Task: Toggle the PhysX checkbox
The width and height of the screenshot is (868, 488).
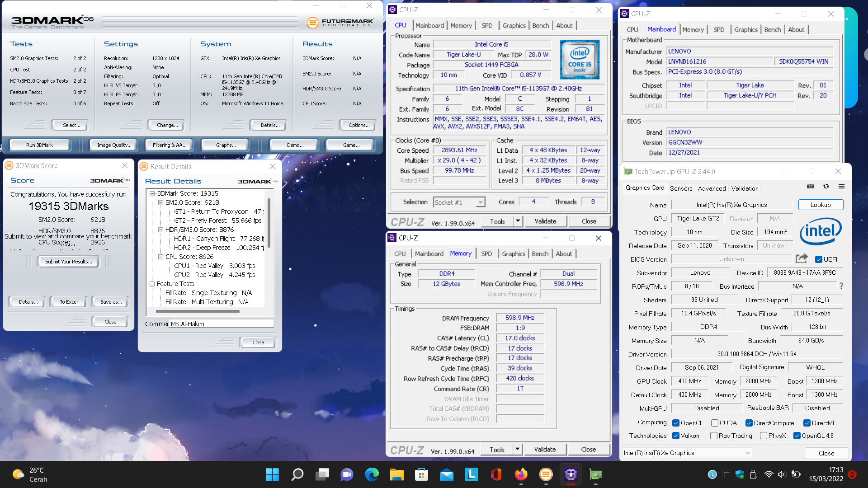Action: pyautogui.click(x=764, y=436)
